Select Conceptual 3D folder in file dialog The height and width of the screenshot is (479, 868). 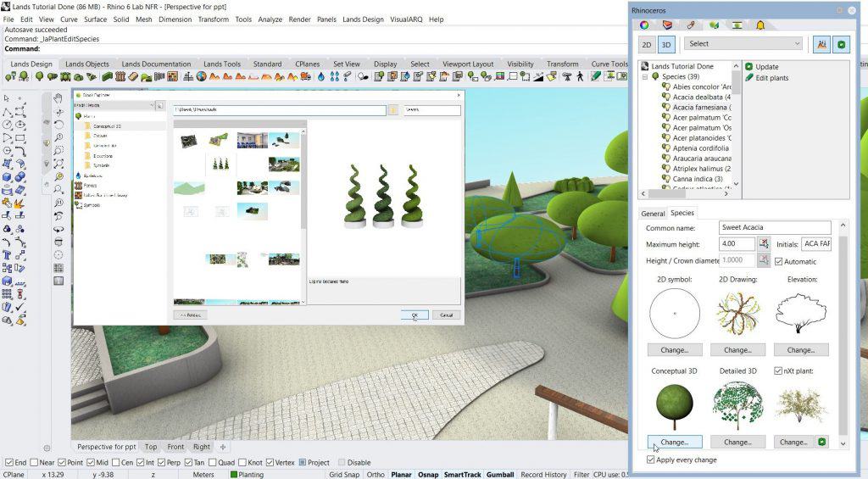pos(107,126)
